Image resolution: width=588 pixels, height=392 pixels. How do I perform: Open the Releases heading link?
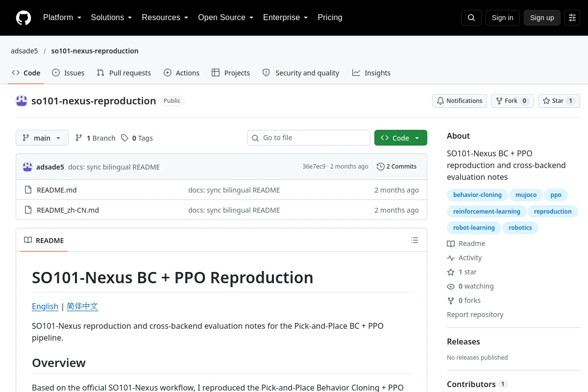[x=464, y=342]
